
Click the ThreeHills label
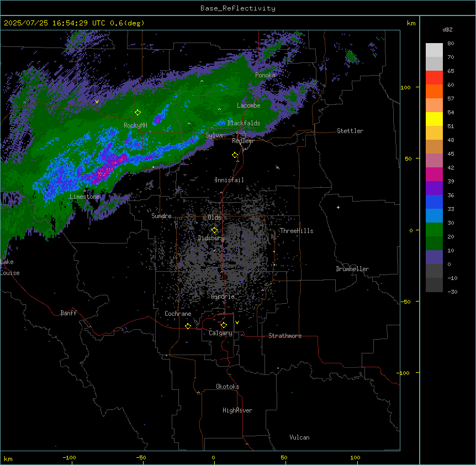tap(297, 231)
